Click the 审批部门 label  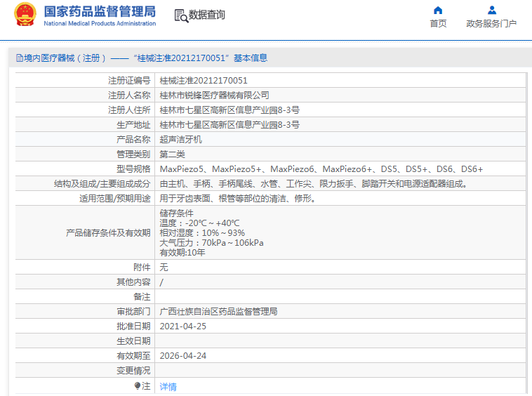(x=133, y=312)
